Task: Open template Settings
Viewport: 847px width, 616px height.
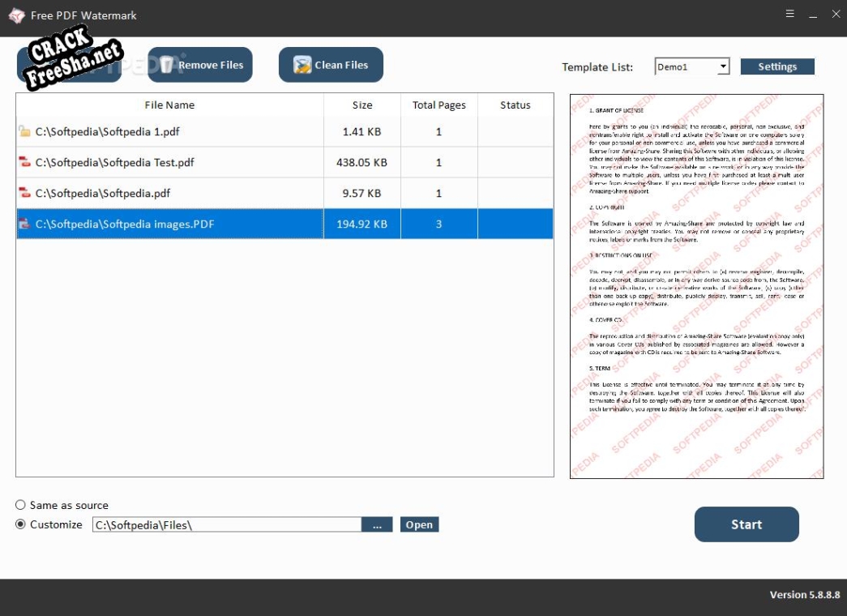Action: 777,67
